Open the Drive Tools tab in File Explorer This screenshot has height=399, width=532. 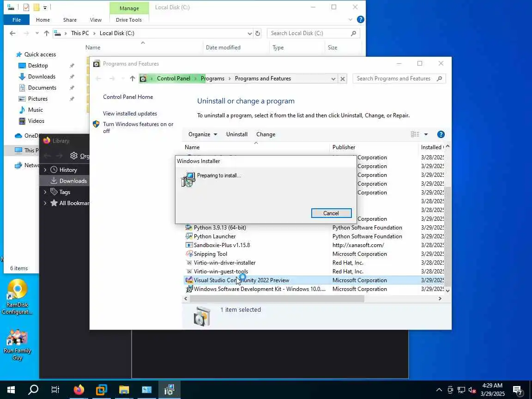[x=129, y=20]
